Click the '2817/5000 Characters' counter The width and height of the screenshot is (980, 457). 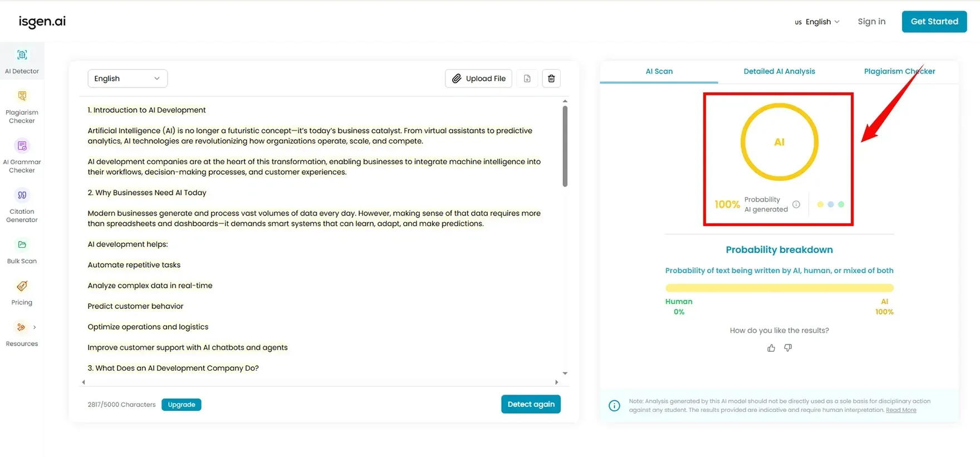[x=121, y=405]
